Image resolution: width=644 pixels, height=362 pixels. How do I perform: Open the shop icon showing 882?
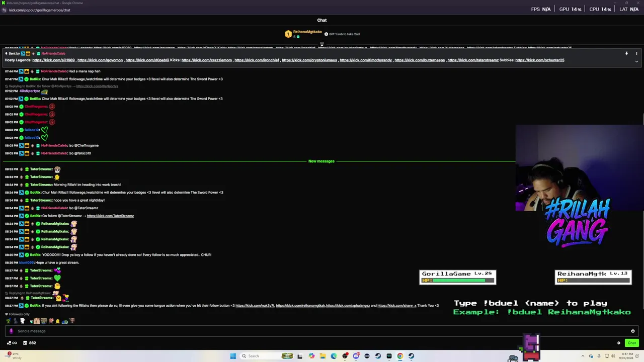(x=29, y=343)
